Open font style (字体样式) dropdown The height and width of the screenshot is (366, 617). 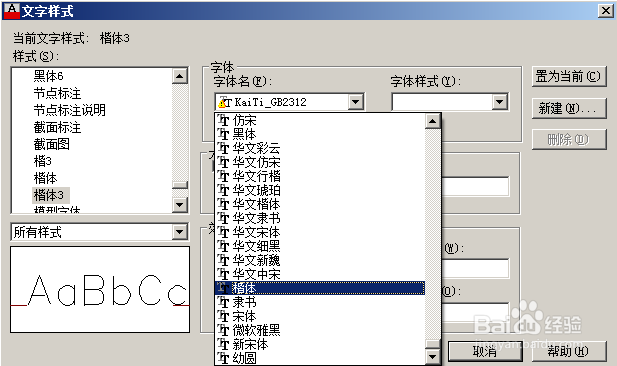[499, 102]
